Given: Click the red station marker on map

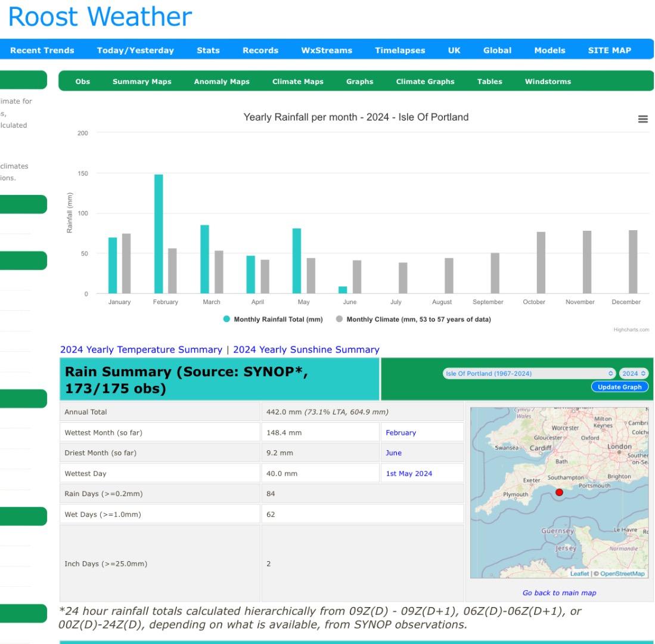Looking at the screenshot, I should click(x=559, y=492).
